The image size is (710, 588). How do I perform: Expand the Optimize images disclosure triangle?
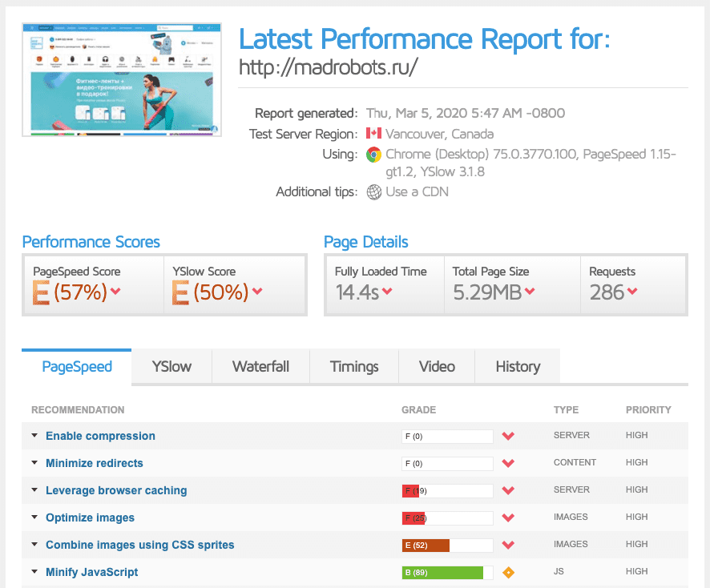tap(34, 518)
